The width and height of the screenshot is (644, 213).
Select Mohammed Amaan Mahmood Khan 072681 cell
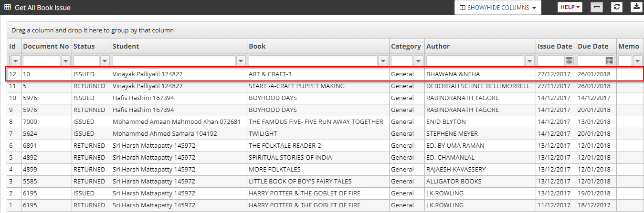click(179, 122)
